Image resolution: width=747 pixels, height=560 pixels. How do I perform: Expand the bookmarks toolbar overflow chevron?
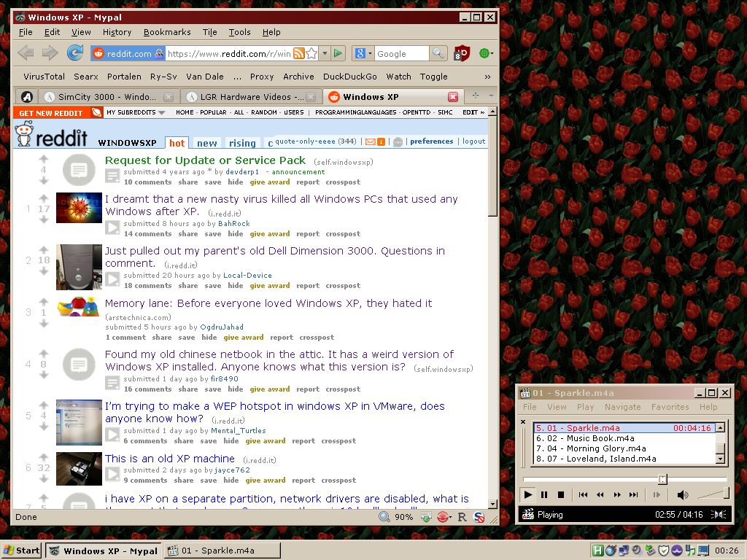(487, 77)
